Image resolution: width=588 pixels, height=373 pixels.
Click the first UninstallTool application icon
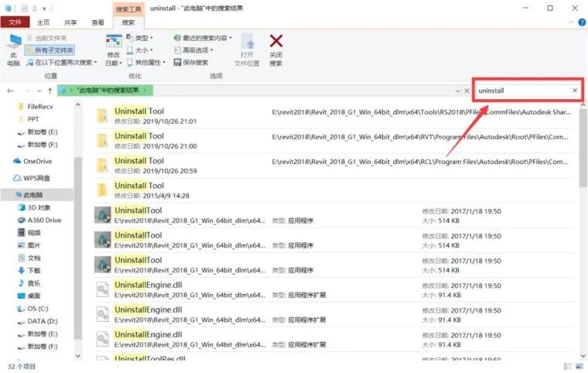[102, 215]
